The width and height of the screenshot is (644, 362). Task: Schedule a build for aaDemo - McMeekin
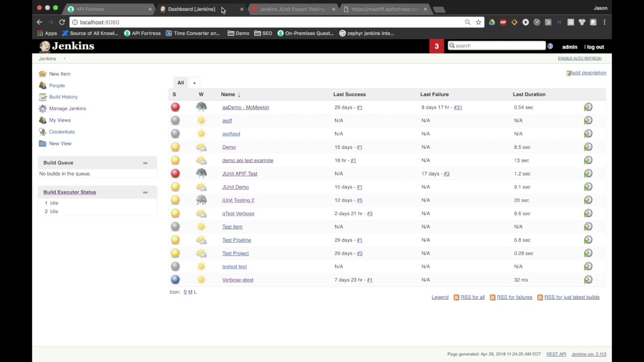coord(588,107)
